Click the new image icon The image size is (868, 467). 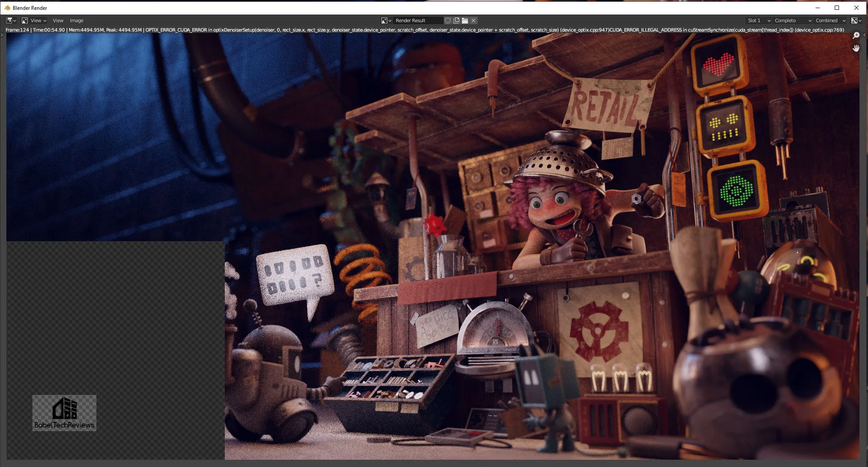pyautogui.click(x=456, y=20)
